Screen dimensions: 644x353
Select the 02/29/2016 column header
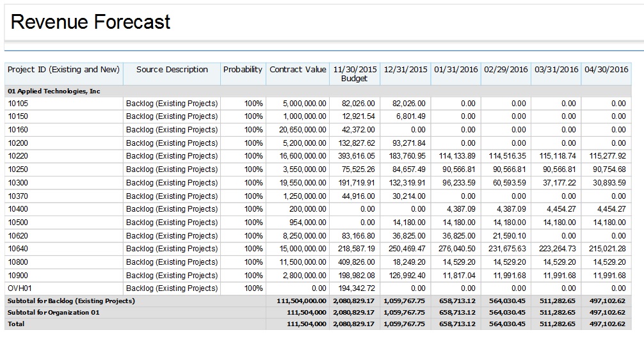[506, 70]
